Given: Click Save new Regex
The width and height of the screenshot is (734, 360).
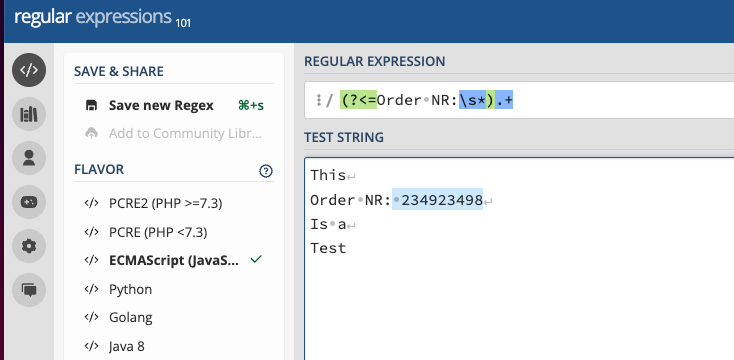Looking at the screenshot, I should point(161,105).
